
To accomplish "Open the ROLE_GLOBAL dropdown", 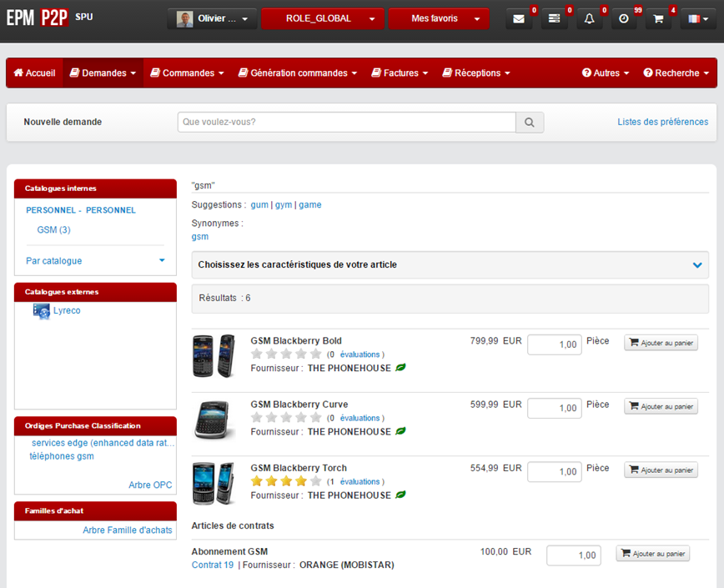I will [323, 19].
